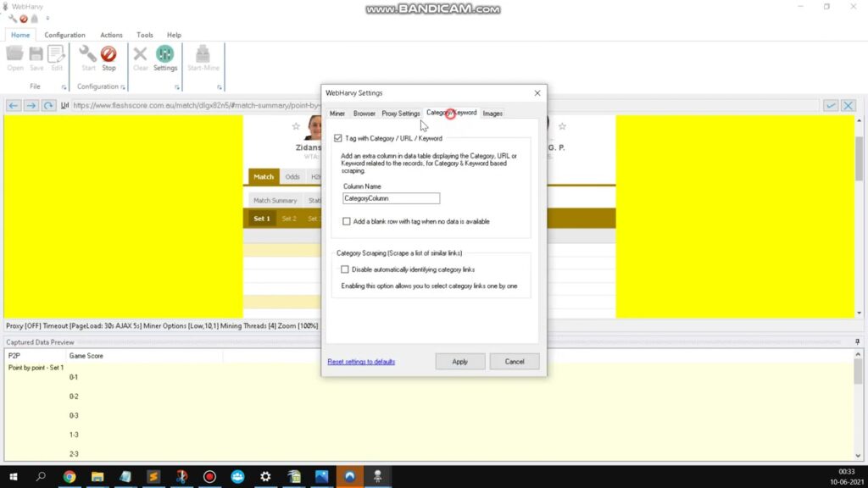Open the Tools ribbon tab
The width and height of the screenshot is (868, 488).
pos(144,35)
